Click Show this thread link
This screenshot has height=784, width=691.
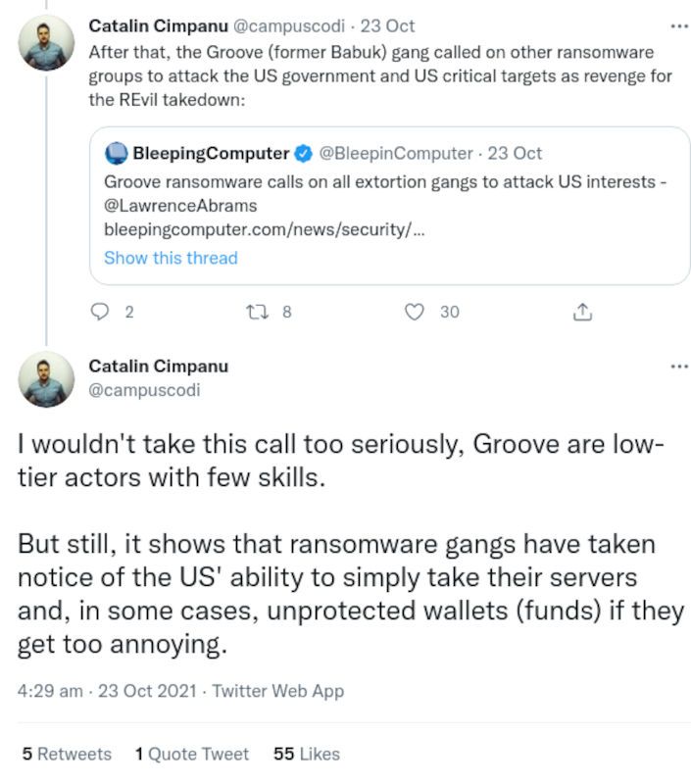point(171,258)
